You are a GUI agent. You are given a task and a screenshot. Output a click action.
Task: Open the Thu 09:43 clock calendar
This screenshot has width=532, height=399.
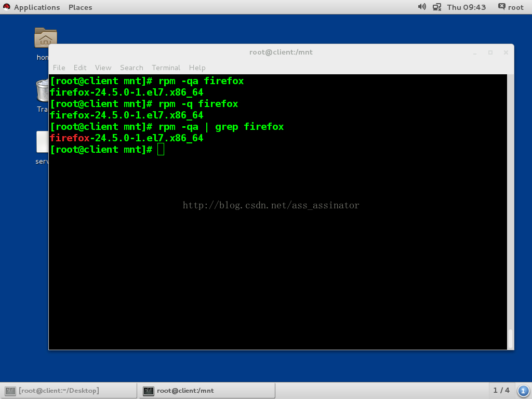(466, 7)
